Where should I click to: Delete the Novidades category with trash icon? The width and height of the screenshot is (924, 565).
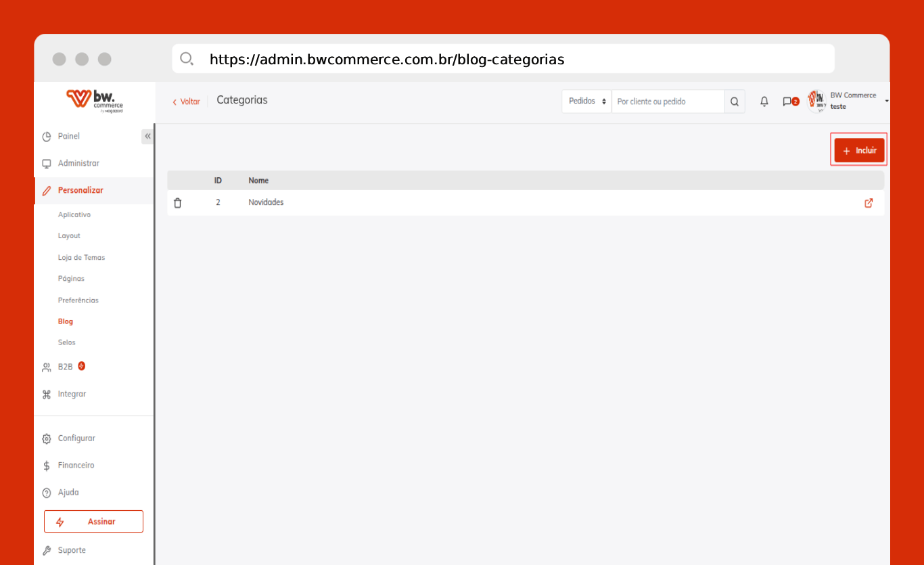pyautogui.click(x=178, y=203)
